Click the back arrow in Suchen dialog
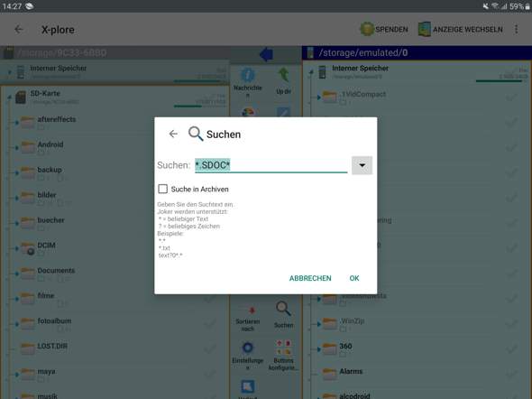Screen dimensions: 532x399 tap(173, 135)
